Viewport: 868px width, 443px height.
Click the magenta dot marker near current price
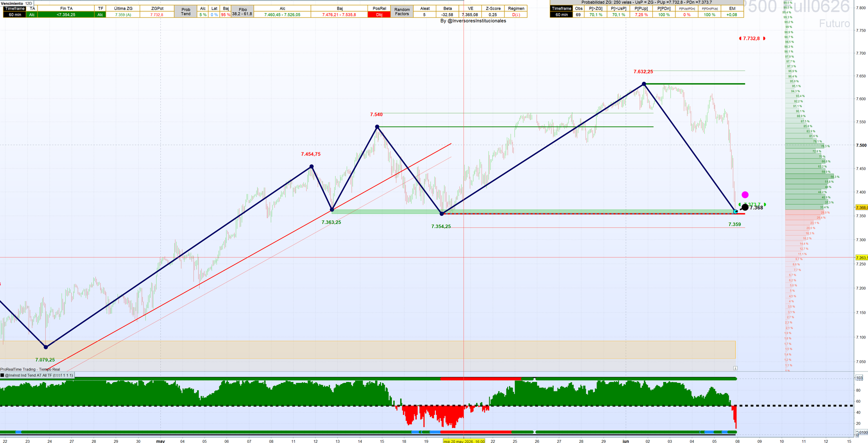745,195
